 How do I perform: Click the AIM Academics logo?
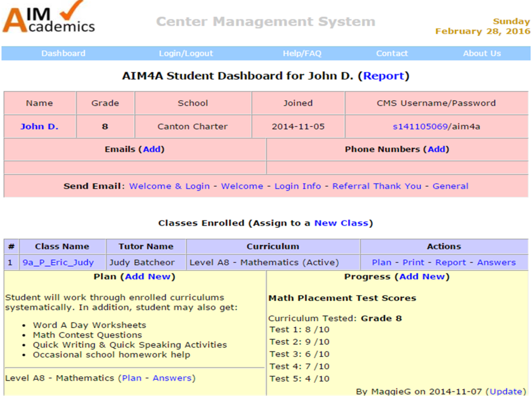49,18
